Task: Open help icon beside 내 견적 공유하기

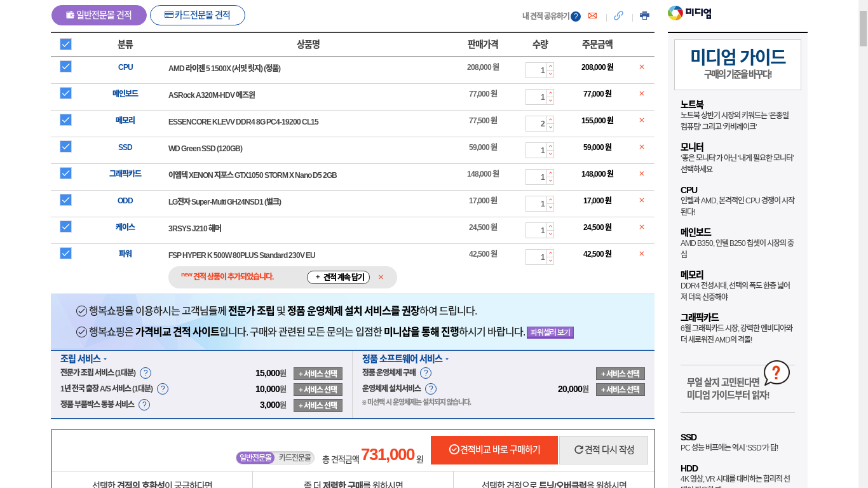Action: [x=576, y=17]
